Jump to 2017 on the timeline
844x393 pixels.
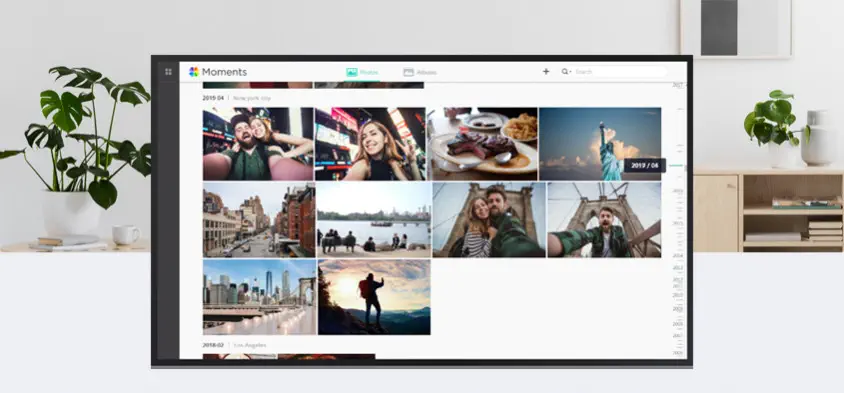(x=677, y=85)
